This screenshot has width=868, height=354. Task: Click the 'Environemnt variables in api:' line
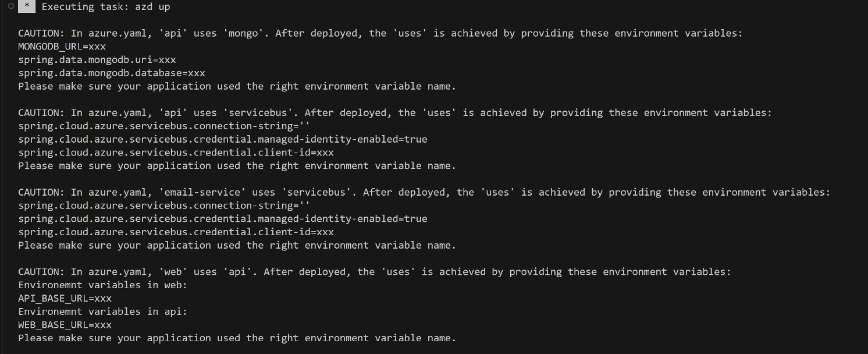(103, 311)
